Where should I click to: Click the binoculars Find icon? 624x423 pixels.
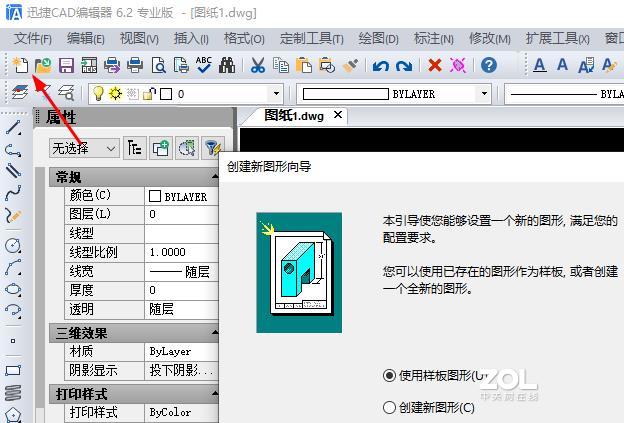point(227,65)
